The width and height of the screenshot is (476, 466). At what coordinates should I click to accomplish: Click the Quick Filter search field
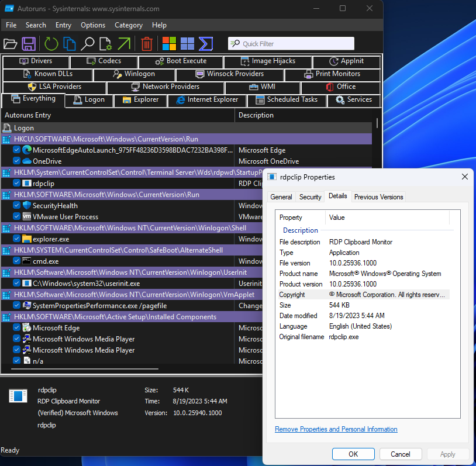[x=291, y=44]
